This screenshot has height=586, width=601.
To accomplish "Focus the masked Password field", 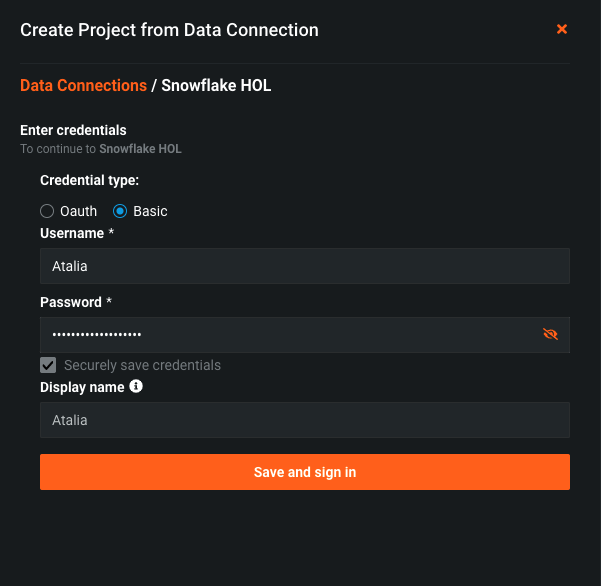I will click(x=305, y=335).
